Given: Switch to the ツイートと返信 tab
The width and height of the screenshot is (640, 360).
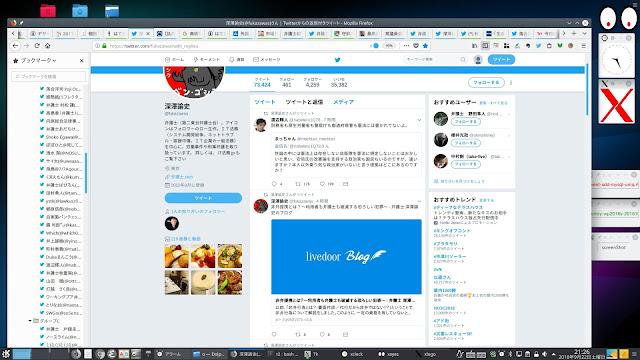Looking at the screenshot, I should [304, 102].
